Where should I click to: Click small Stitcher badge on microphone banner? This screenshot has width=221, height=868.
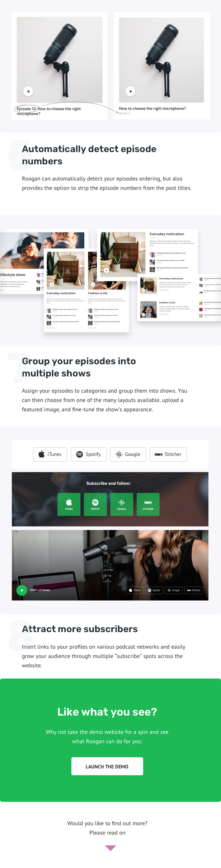(194, 590)
